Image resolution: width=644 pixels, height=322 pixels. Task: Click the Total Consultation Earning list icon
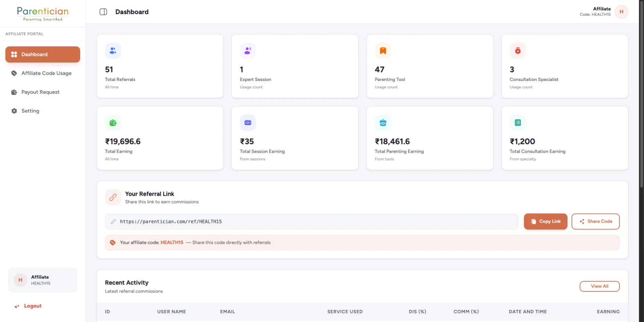[518, 123]
